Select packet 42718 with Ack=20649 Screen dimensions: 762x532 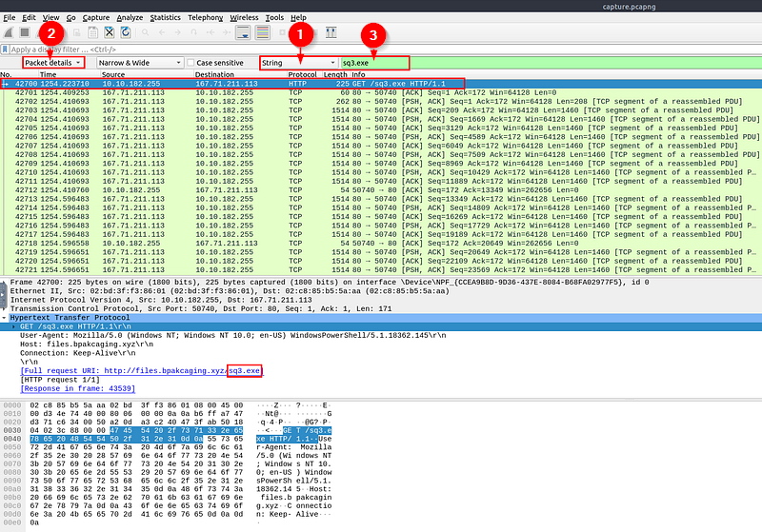pos(381,244)
